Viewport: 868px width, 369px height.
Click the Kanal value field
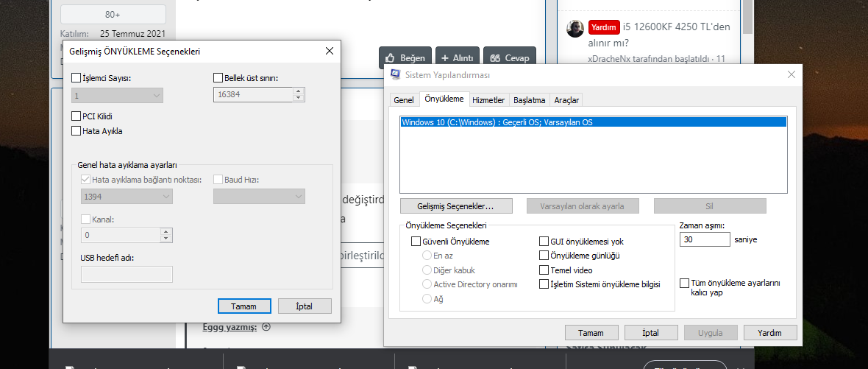point(121,236)
